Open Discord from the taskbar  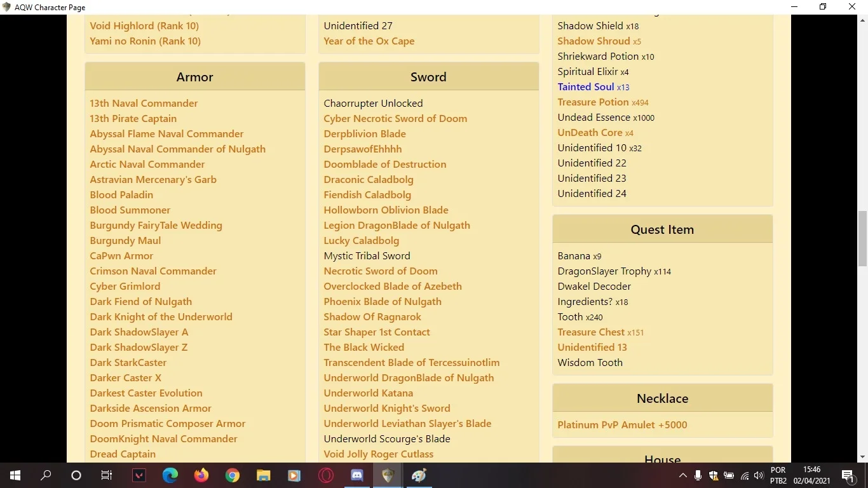click(357, 475)
